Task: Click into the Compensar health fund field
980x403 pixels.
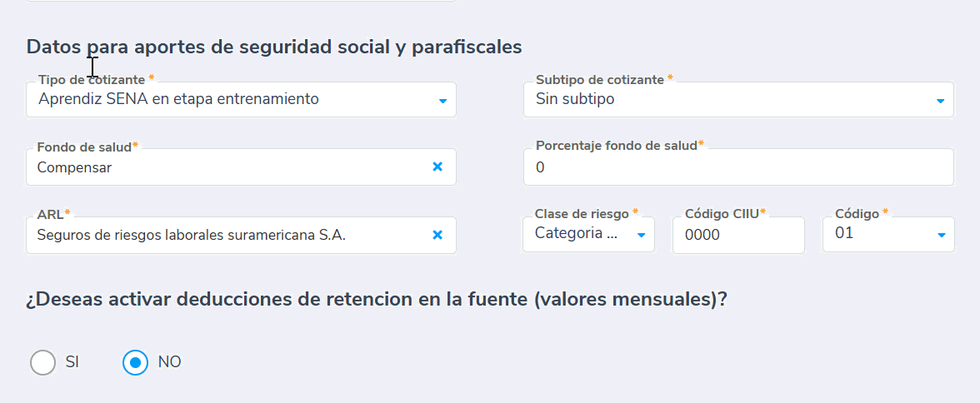Action: 225,167
